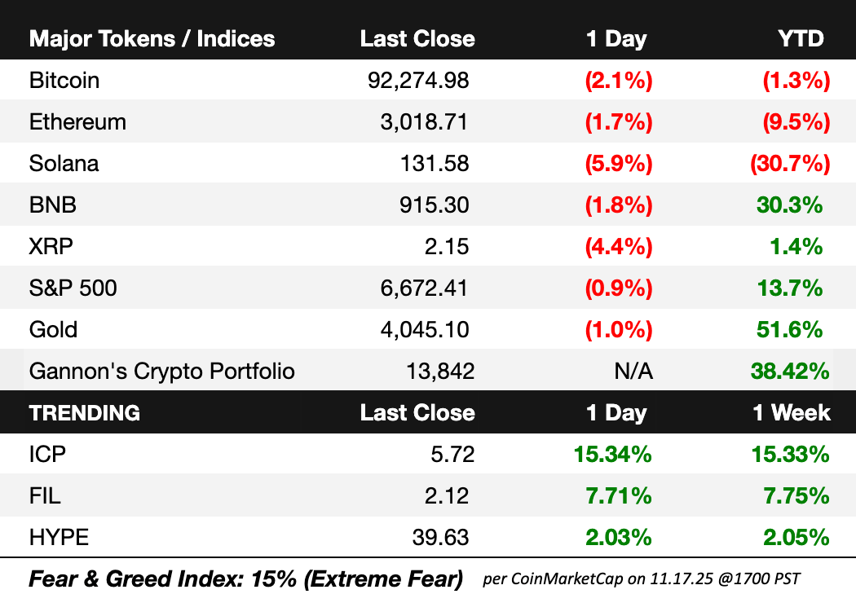This screenshot has width=856, height=616.
Task: Click Solana's YTD change of (30.7%)
Action: 789,164
